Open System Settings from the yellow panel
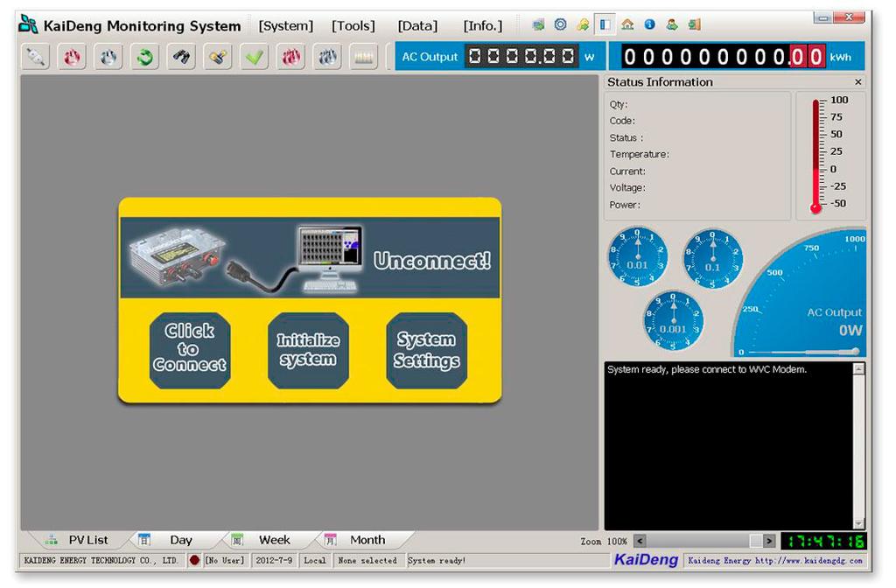The image size is (896, 588). click(426, 350)
